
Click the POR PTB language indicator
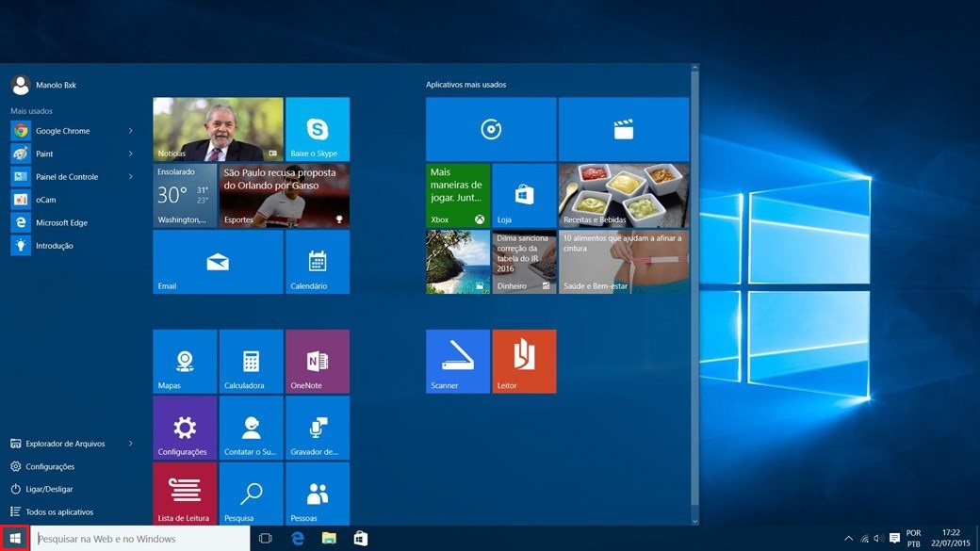[914, 539]
